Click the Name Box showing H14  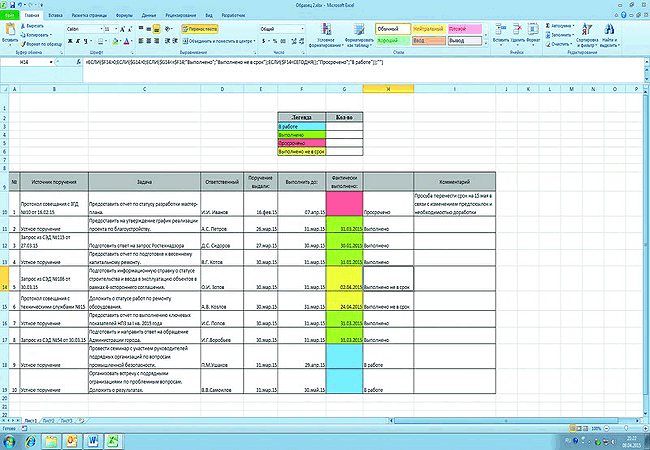click(24, 62)
